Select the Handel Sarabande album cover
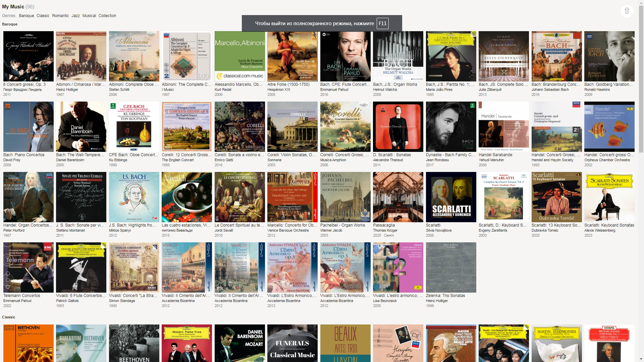Viewport: 644px width, 362px height. pos(504,127)
